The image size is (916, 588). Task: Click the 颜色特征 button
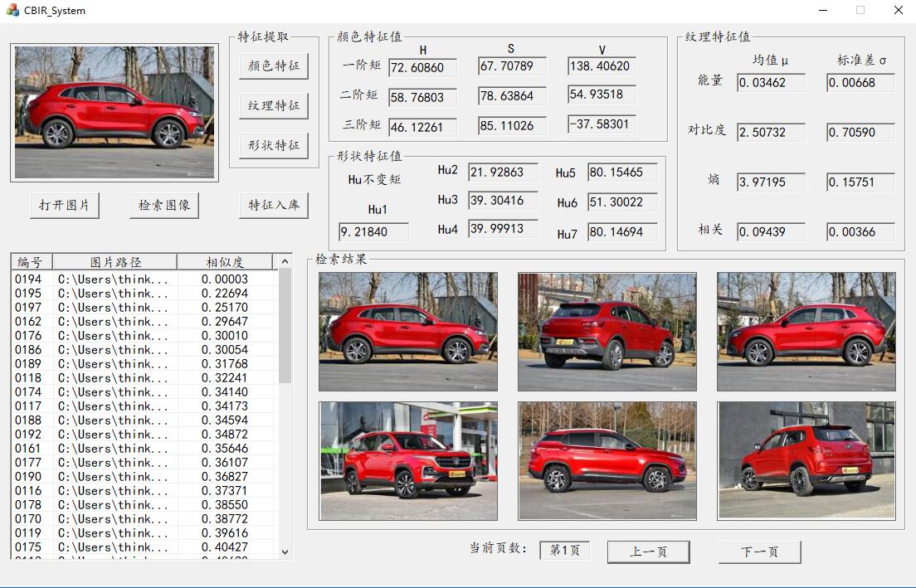coord(274,66)
